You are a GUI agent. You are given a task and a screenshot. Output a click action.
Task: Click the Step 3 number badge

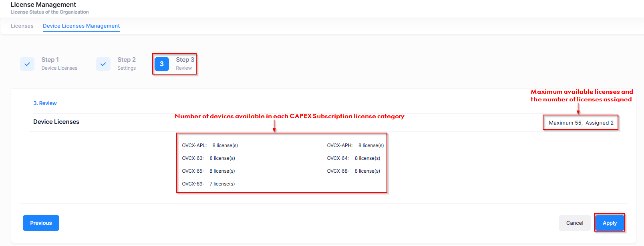(162, 64)
